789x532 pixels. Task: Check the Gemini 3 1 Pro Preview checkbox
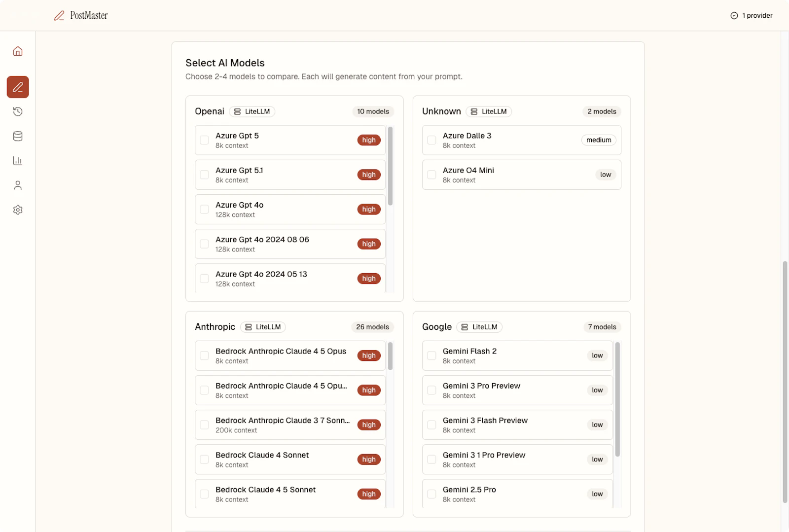431,460
